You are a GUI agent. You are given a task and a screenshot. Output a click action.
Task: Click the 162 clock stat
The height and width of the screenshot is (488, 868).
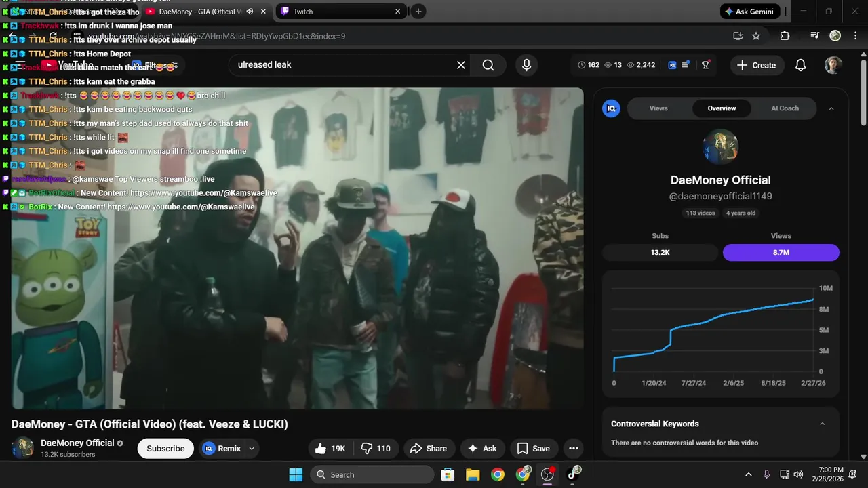pyautogui.click(x=589, y=65)
